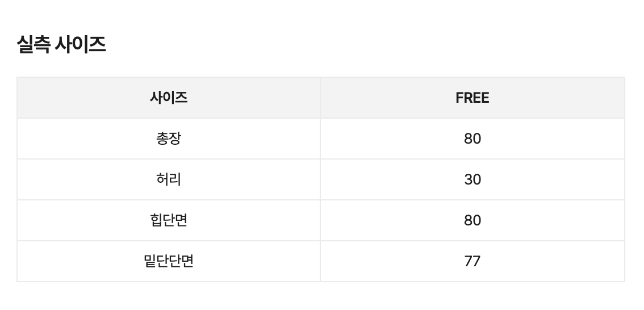Click the word 실측 in the title
Screen dimensions: 644x310
pyautogui.click(x=32, y=44)
